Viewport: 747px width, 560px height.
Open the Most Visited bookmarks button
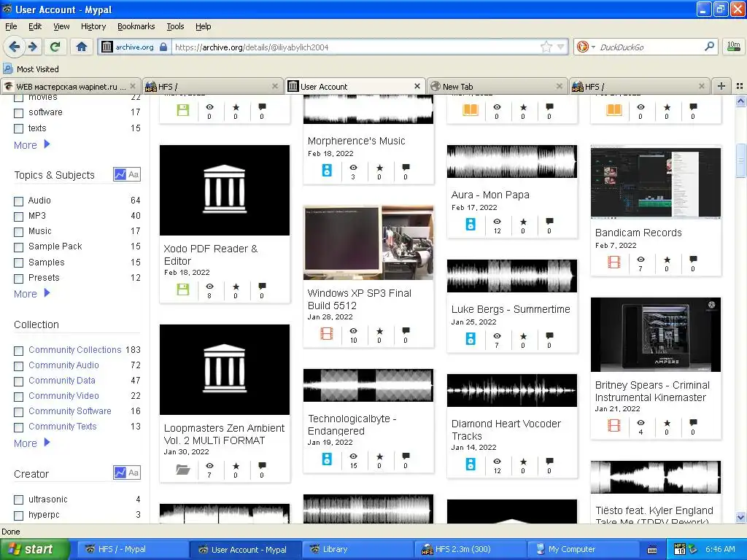pos(31,69)
